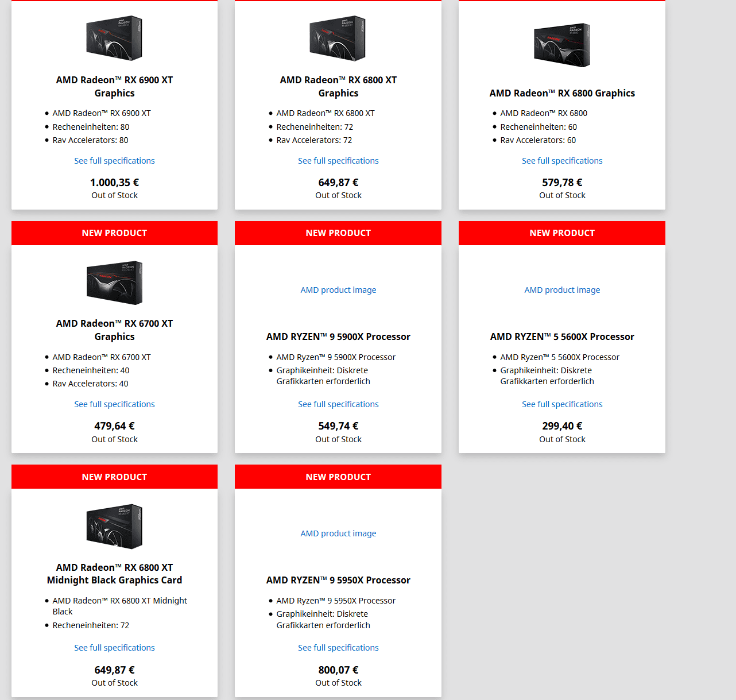Click the NEW PRODUCT banner above RX 6800 XT Midnight Black
Image resolution: width=736 pixels, height=700 pixels.
(114, 477)
